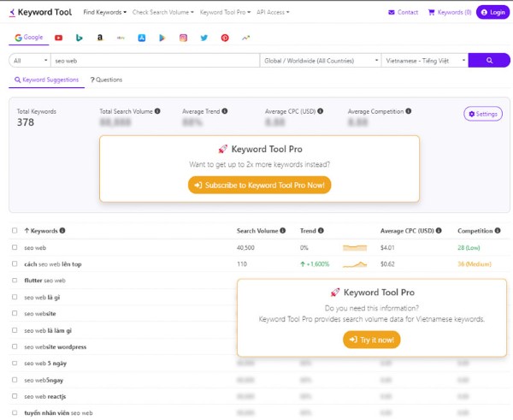Click info icon beside Average CPC column
Viewport: 513px width, 420px height.
(439, 230)
